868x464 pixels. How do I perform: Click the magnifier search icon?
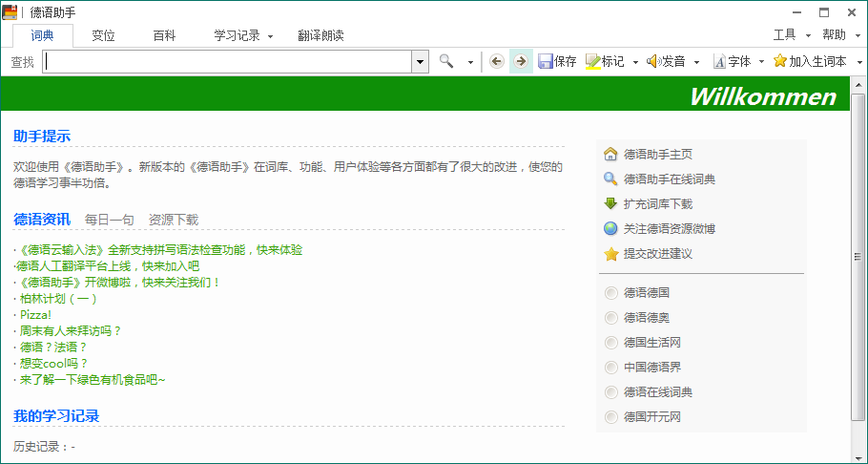pyautogui.click(x=445, y=61)
